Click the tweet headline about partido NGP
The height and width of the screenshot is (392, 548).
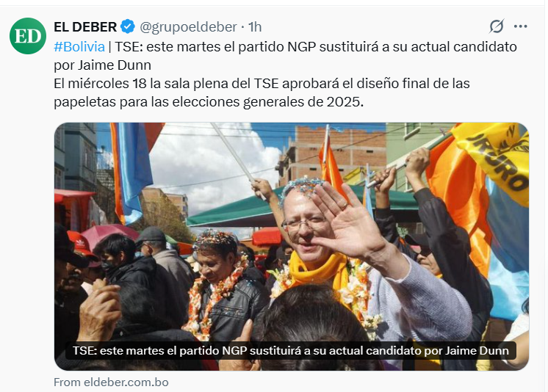click(x=285, y=56)
